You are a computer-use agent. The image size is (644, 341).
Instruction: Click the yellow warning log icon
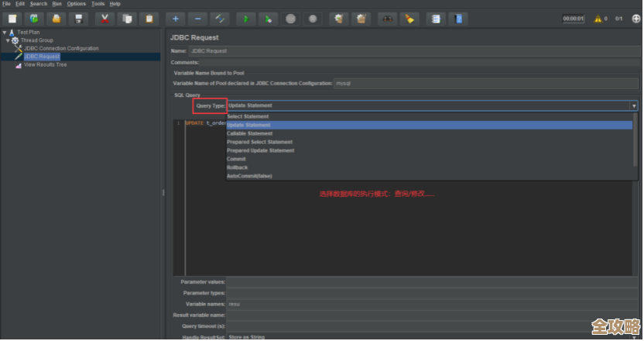point(598,19)
